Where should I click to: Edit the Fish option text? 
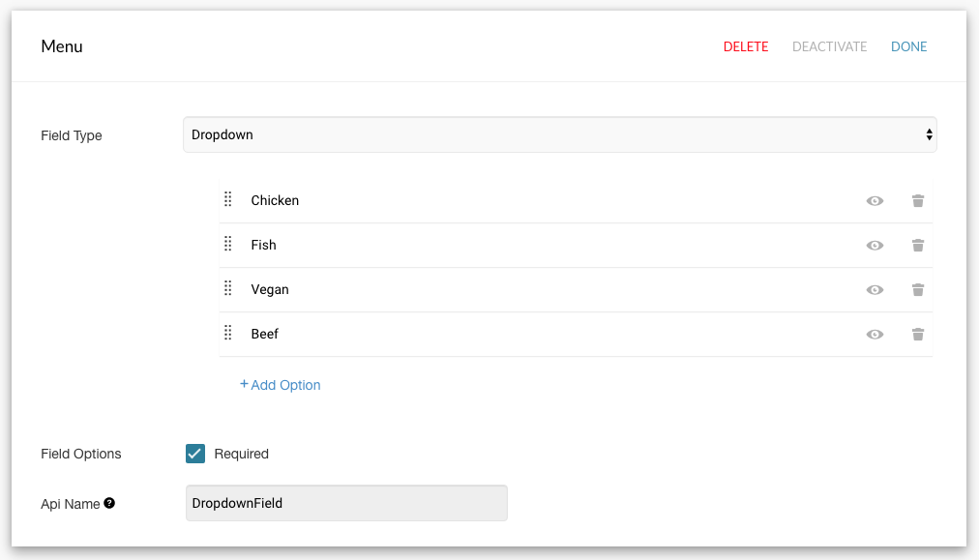(x=263, y=245)
